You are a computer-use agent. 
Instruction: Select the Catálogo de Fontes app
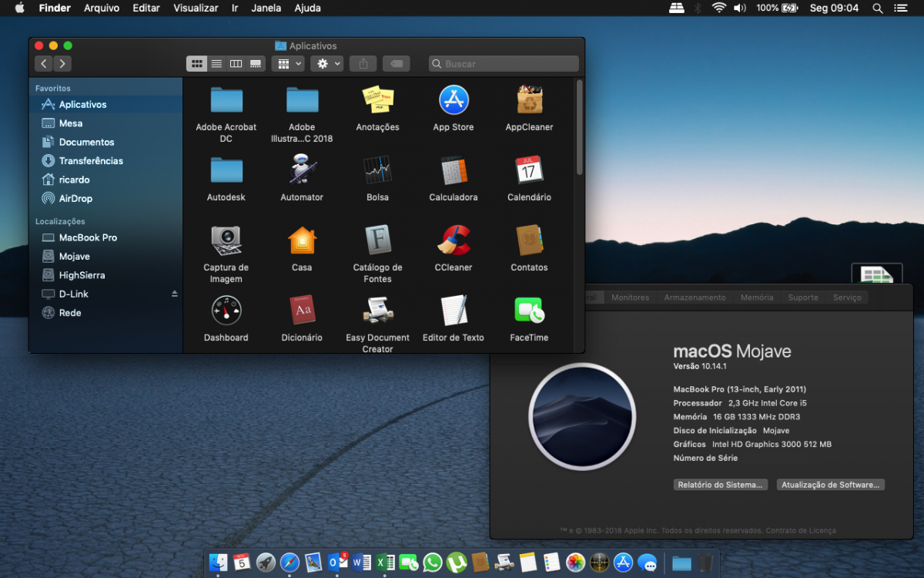pos(378,240)
